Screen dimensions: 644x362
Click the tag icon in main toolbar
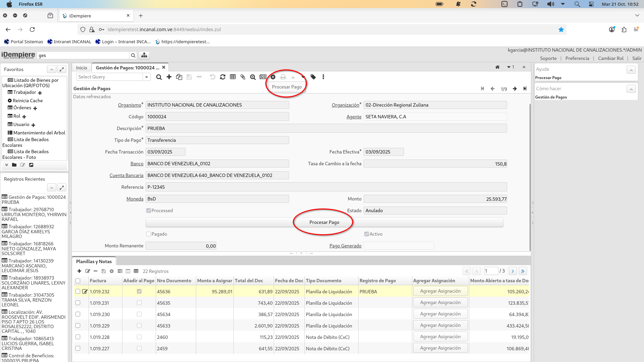[x=313, y=77]
